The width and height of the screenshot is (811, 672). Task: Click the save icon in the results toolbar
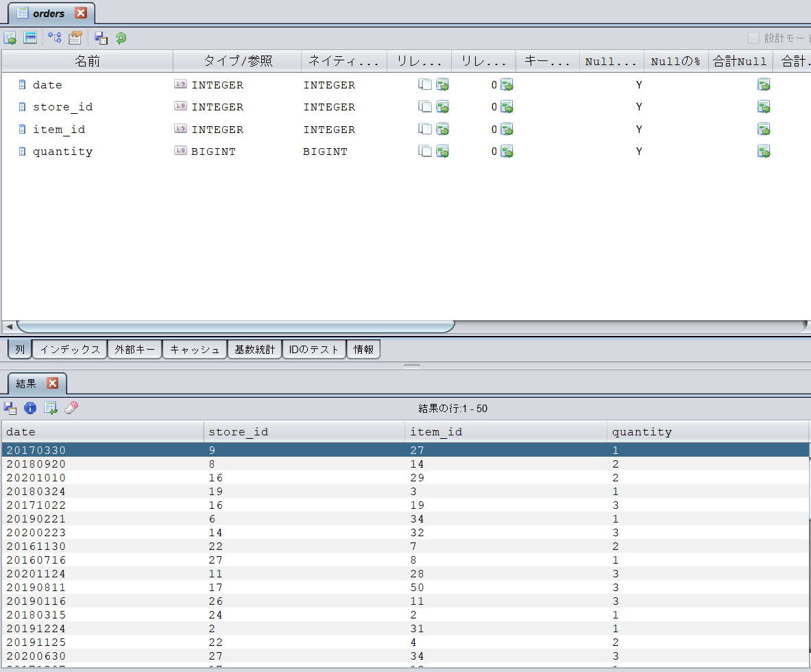point(10,408)
